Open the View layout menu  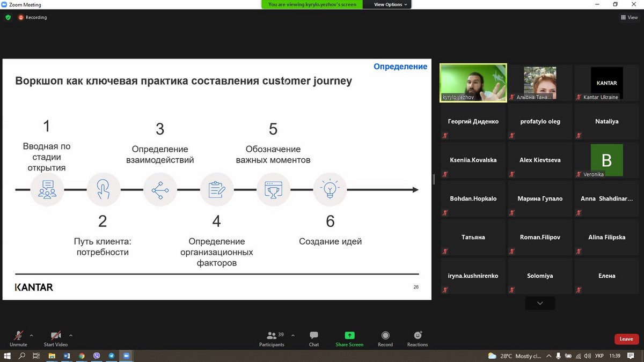(629, 17)
